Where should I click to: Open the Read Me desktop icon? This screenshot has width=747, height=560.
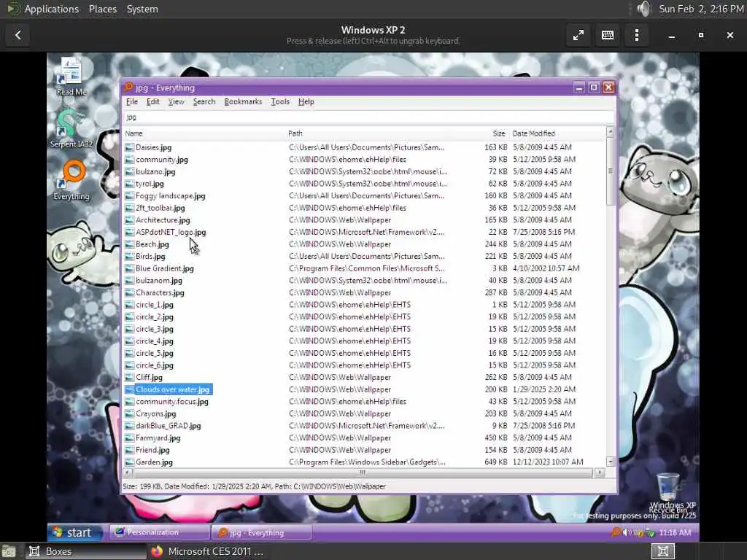point(71,76)
